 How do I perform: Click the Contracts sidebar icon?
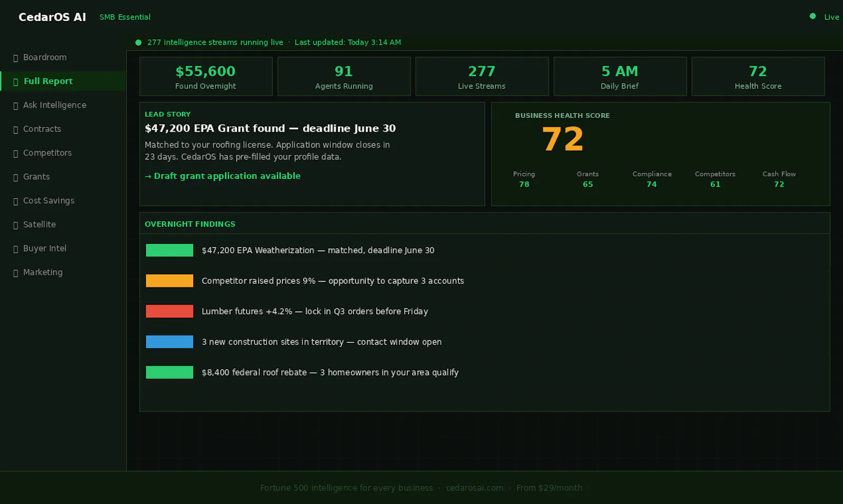(16, 130)
